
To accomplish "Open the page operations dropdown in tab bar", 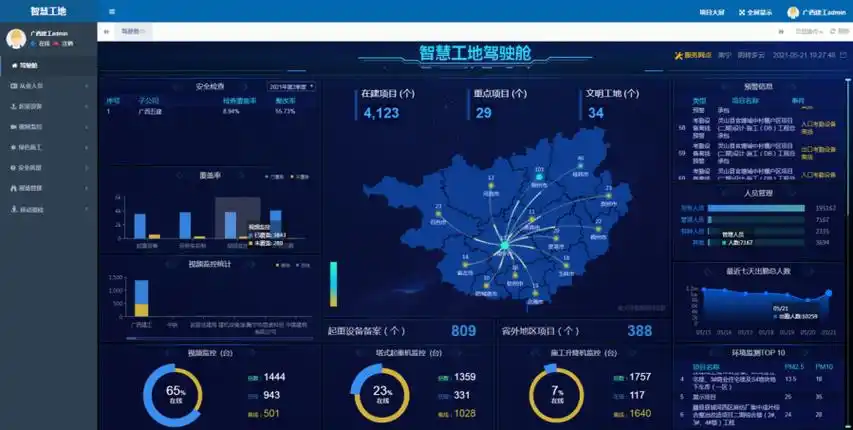I will point(809,32).
